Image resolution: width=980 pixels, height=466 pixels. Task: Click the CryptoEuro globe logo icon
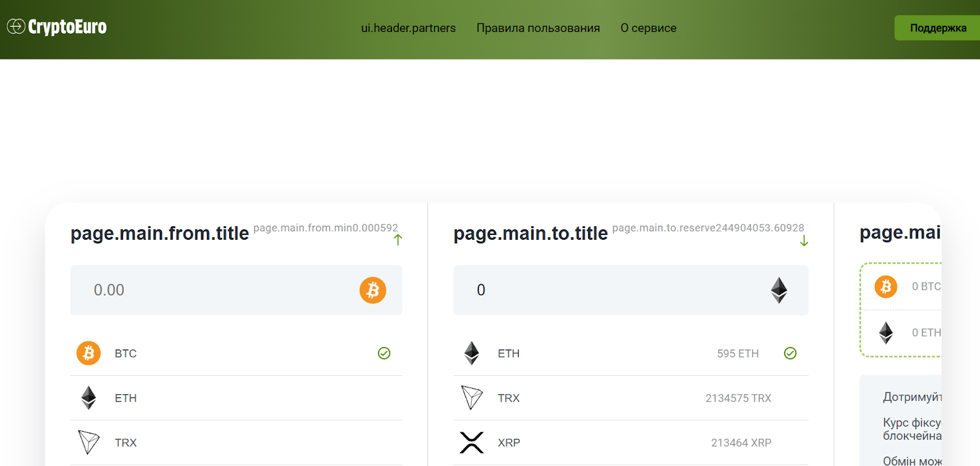(16, 26)
